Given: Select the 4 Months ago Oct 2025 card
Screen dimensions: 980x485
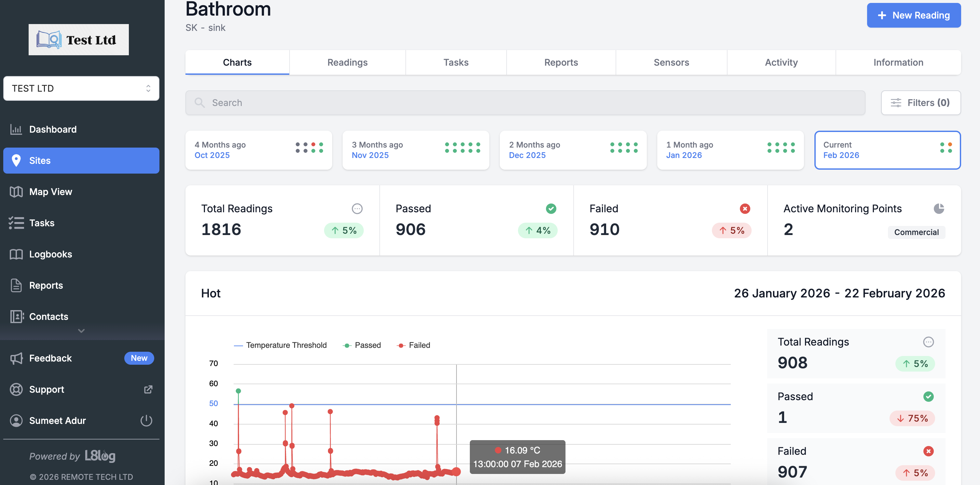Looking at the screenshot, I should pyautogui.click(x=258, y=150).
